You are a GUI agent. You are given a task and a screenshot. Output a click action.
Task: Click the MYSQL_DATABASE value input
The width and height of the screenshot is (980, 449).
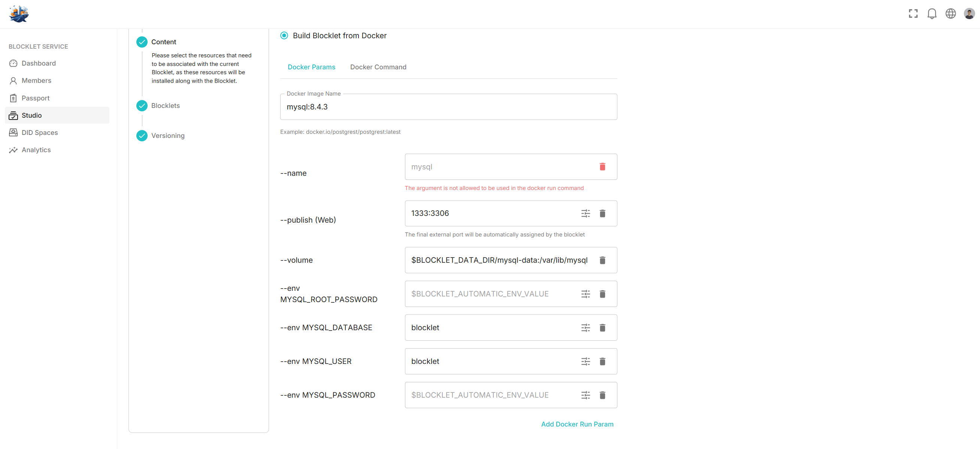[x=491, y=328]
